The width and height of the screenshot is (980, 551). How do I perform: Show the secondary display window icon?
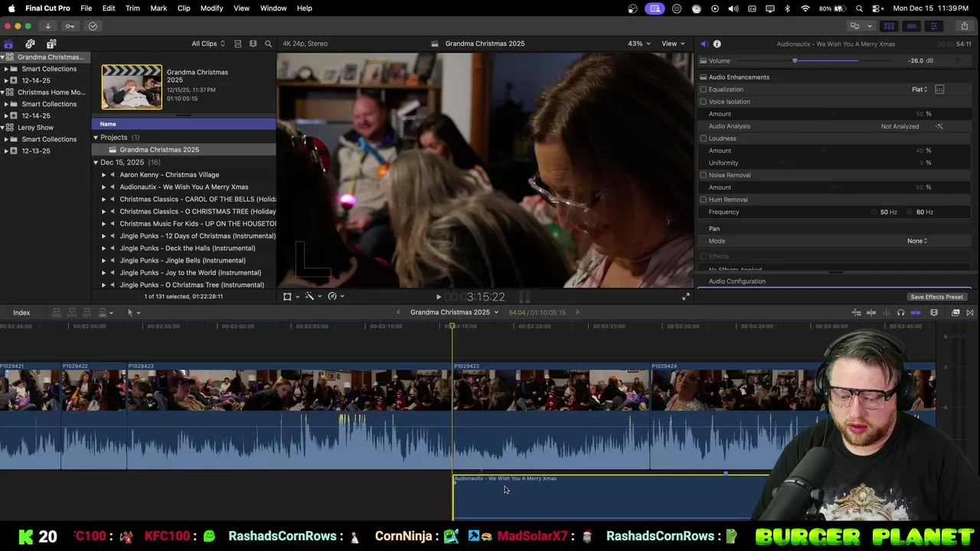pyautogui.click(x=855, y=26)
